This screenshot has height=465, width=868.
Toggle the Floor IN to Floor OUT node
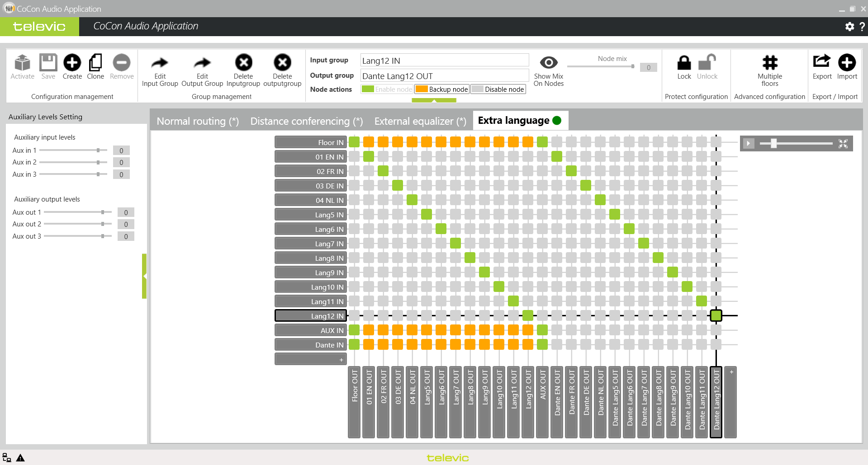pyautogui.click(x=354, y=142)
